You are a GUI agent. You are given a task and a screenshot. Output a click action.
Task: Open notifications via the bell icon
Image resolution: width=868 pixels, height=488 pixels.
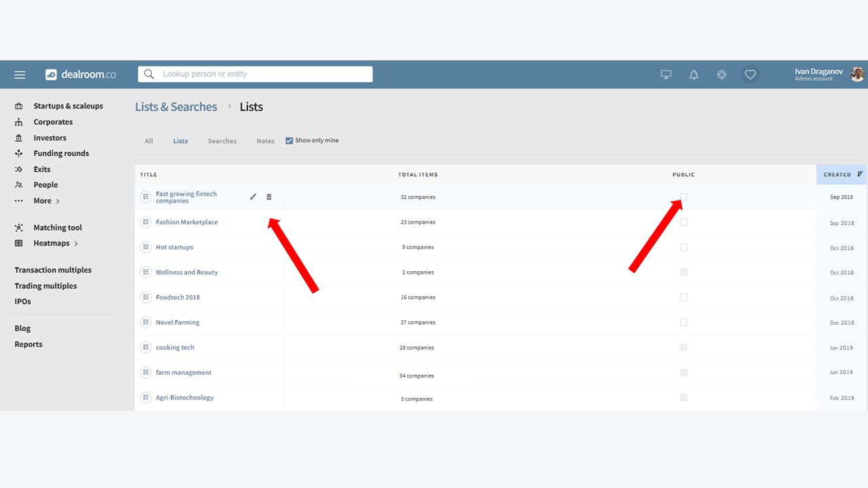coord(694,75)
